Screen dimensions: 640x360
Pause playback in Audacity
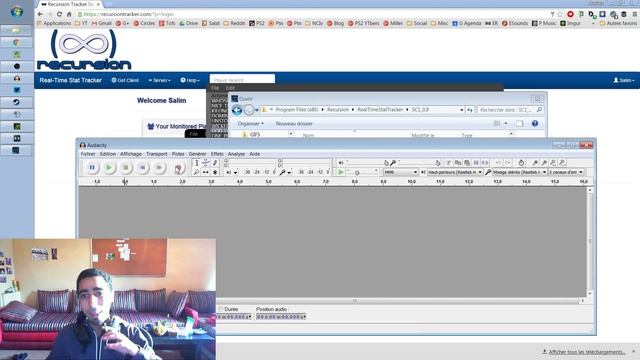click(x=92, y=167)
